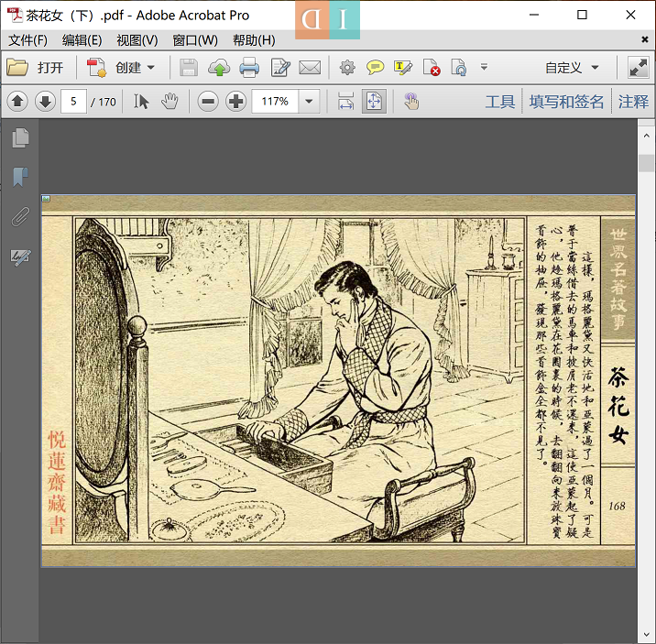The width and height of the screenshot is (656, 644).
Task: Show the Attachments paperclip panel
Action: (x=20, y=216)
